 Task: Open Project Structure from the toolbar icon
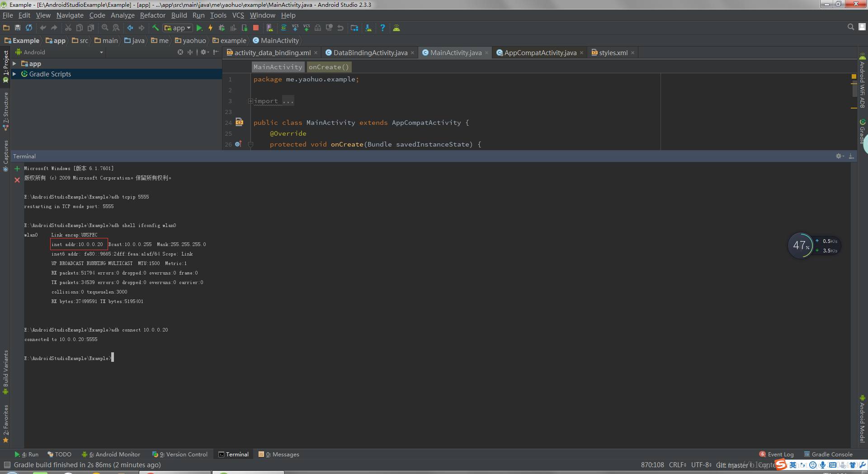pos(354,28)
